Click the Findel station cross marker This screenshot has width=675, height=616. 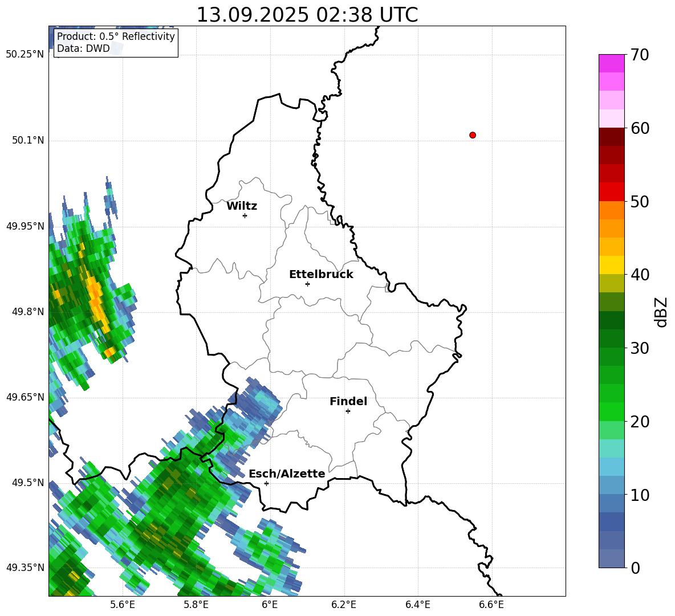click(348, 411)
